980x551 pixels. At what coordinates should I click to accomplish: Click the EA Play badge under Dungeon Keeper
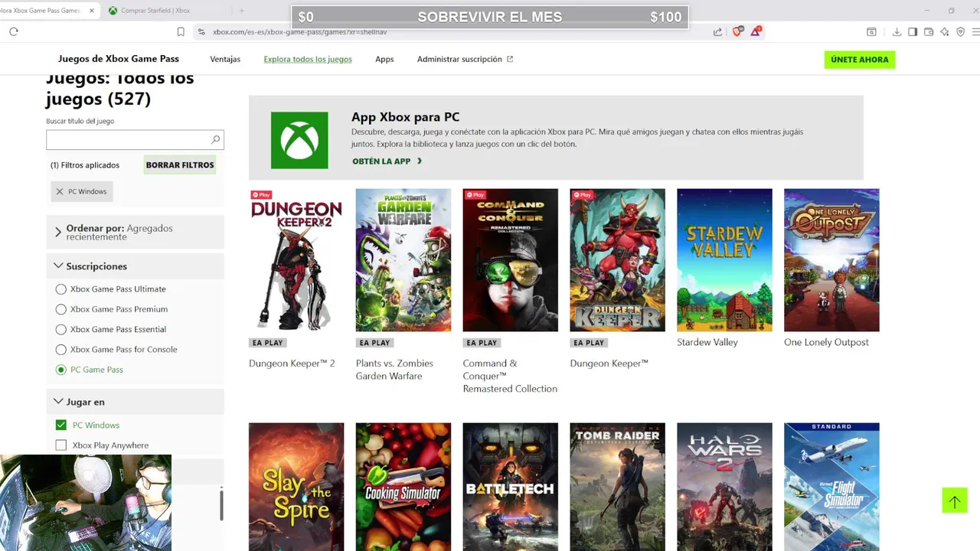tap(589, 343)
